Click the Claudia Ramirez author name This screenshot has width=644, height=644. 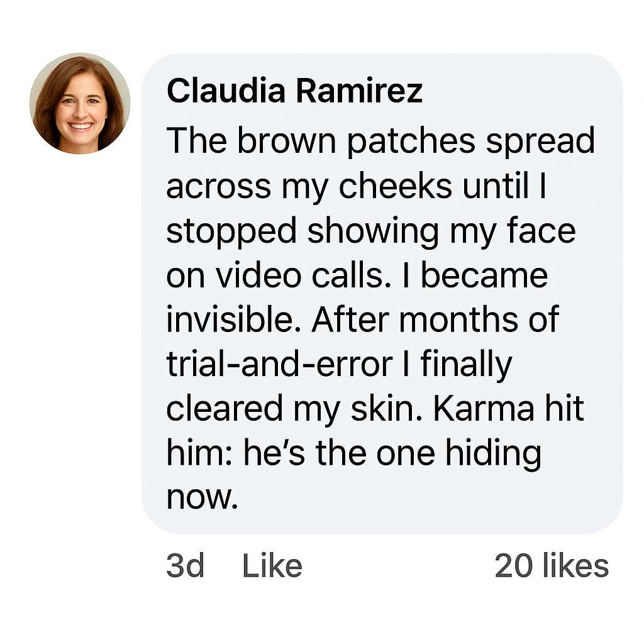[x=294, y=91]
